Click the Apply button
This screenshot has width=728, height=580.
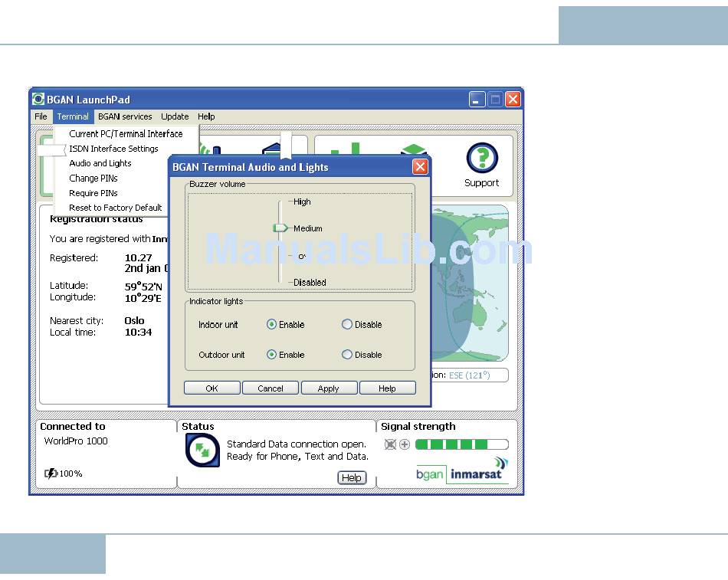tap(329, 388)
